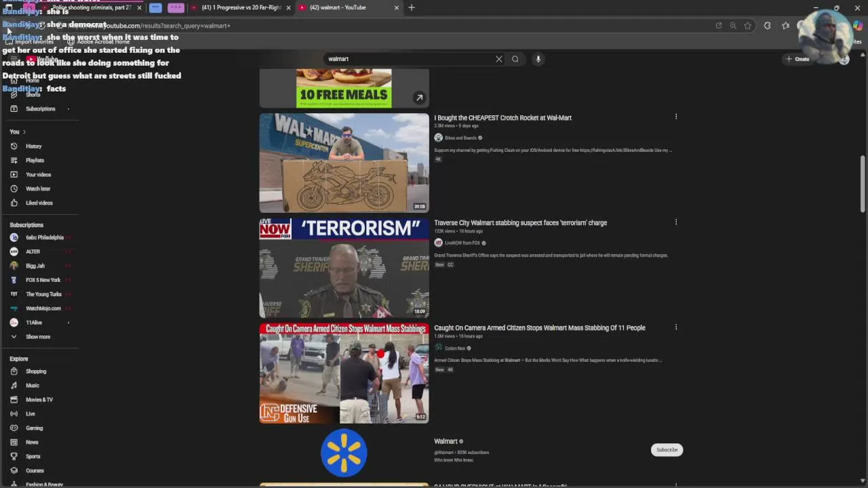The height and width of the screenshot is (488, 868).
Task: Bookmark this page with star icon
Action: pos(748,26)
